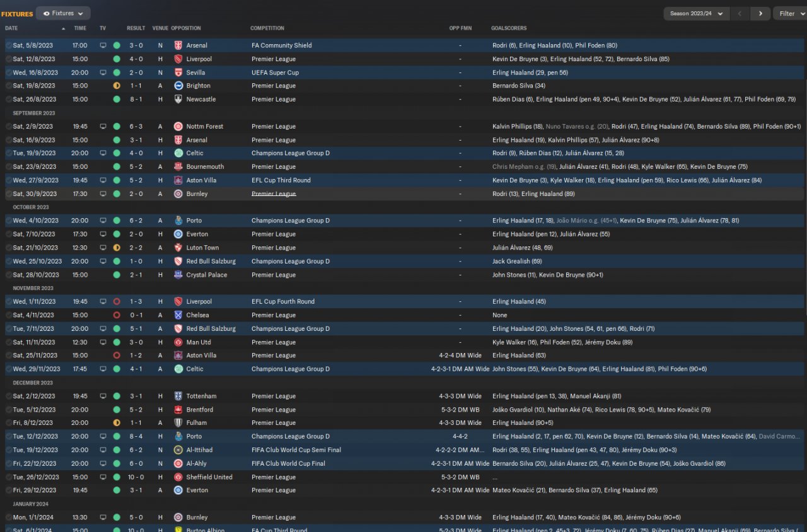Click the 4-2-4 DM Wide formation text
807x532 pixels.
460,356
